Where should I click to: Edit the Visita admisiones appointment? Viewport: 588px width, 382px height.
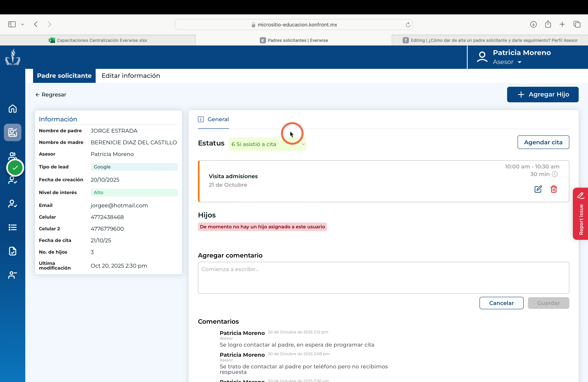[538, 189]
